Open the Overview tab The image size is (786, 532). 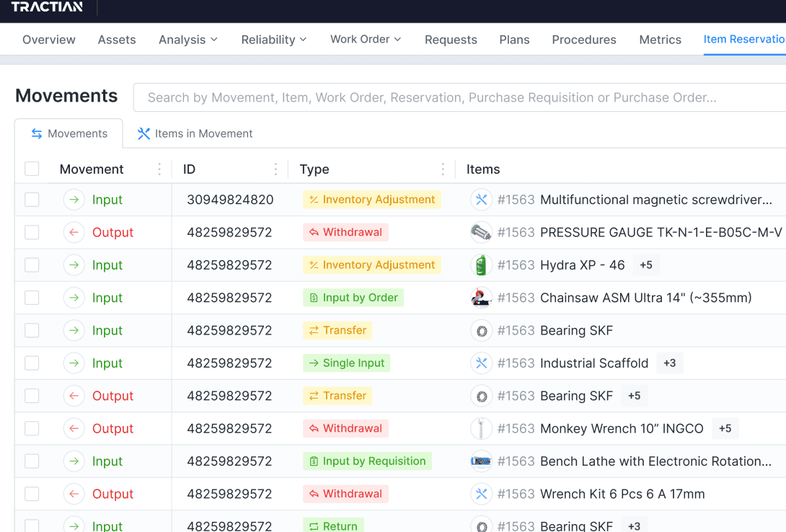48,40
